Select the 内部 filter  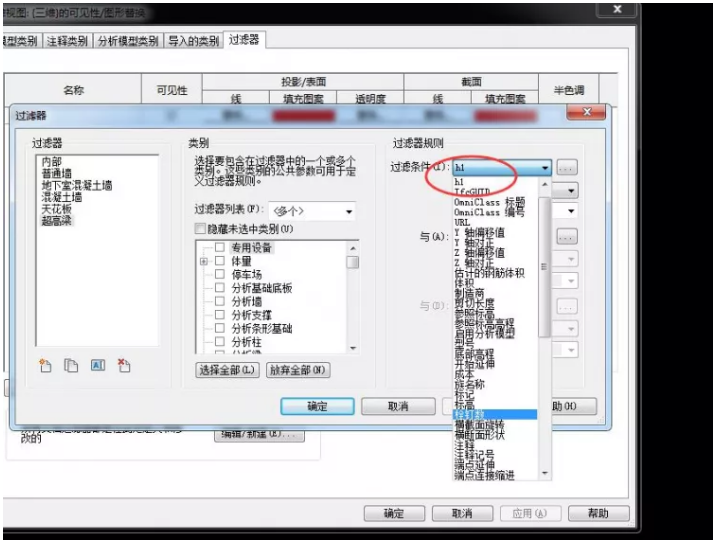[51, 162]
